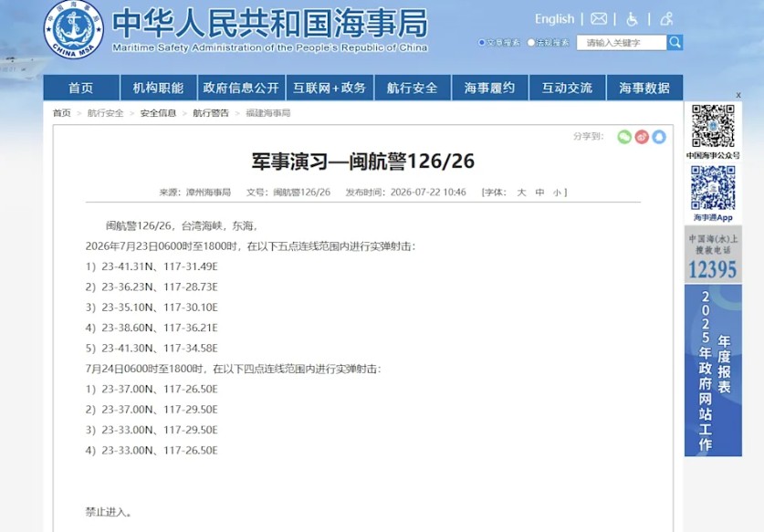The height and width of the screenshot is (532, 764).
Task: Share article via green WeChat icon
Action: point(624,137)
